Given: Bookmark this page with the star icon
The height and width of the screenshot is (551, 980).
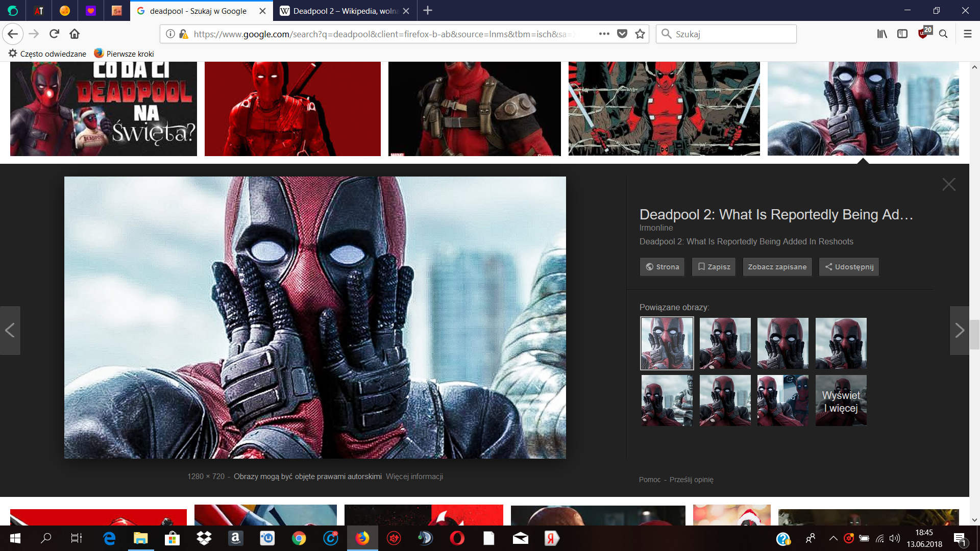Looking at the screenshot, I should click(640, 34).
